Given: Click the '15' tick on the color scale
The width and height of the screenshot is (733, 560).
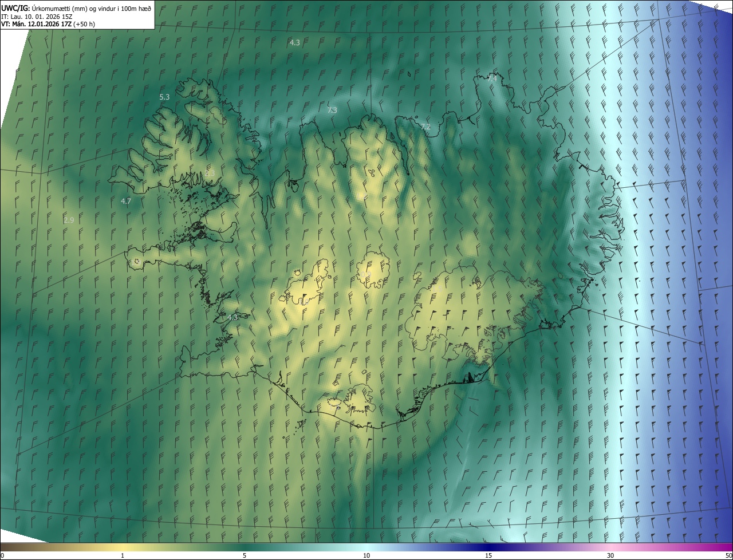Looking at the screenshot, I should [x=488, y=556].
